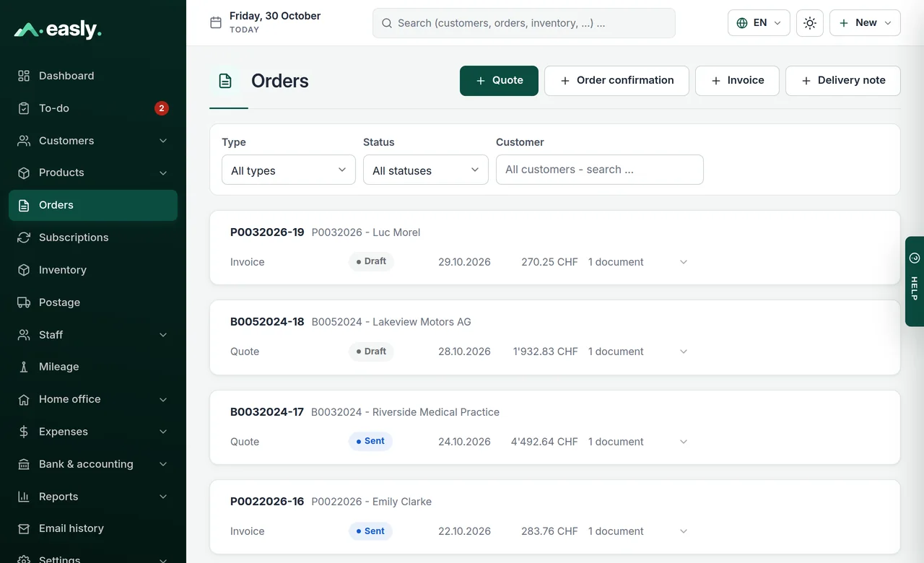Open the Status filter dropdown
924x563 pixels.
point(426,170)
